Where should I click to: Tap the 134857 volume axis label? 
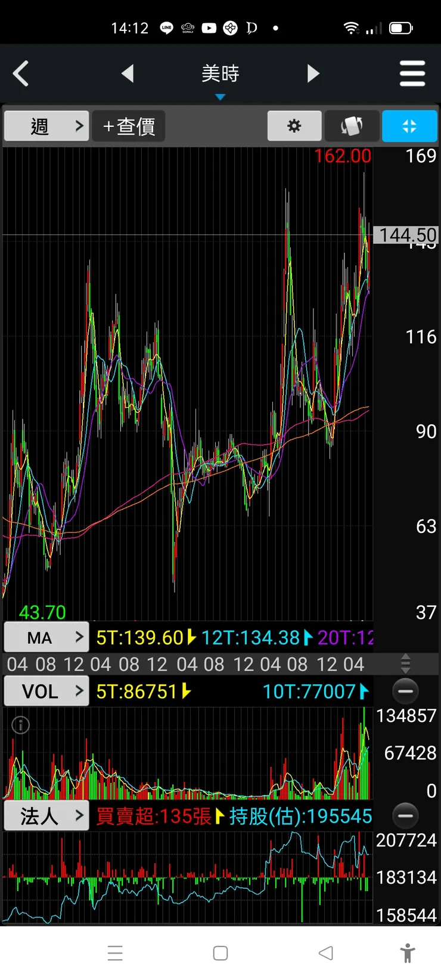pyautogui.click(x=406, y=715)
